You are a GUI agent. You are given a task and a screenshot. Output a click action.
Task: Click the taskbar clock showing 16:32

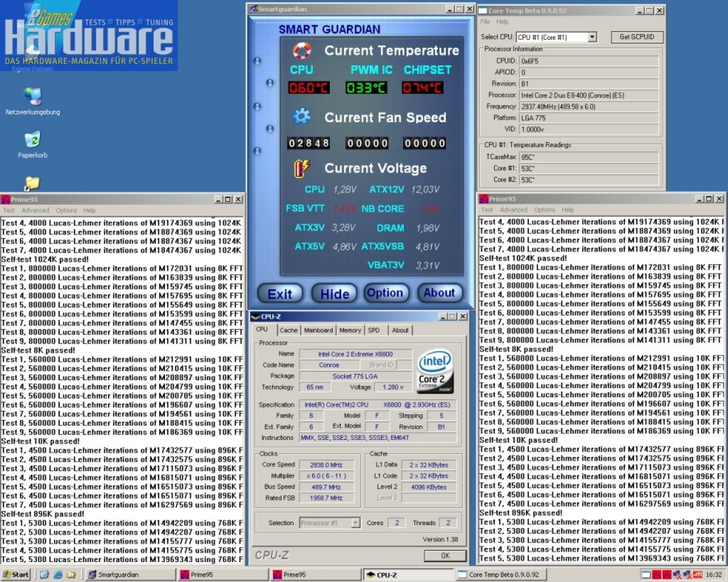pos(714,575)
